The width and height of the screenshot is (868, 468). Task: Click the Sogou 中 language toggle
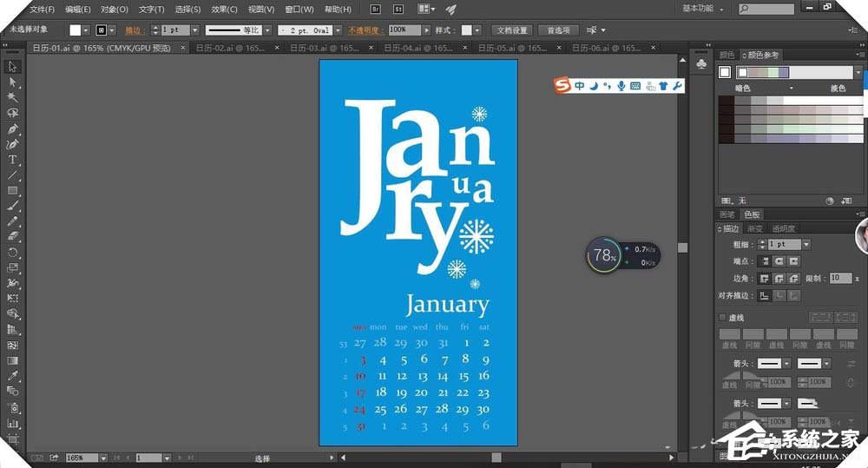[x=579, y=86]
